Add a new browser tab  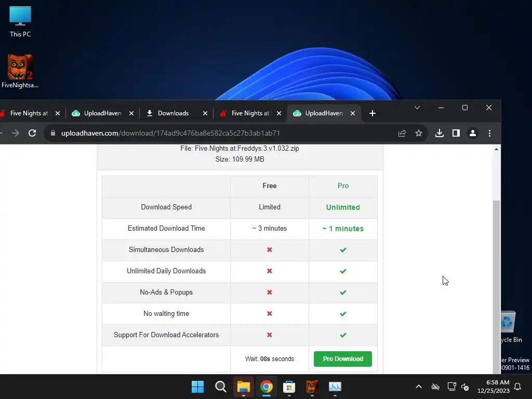click(x=372, y=113)
